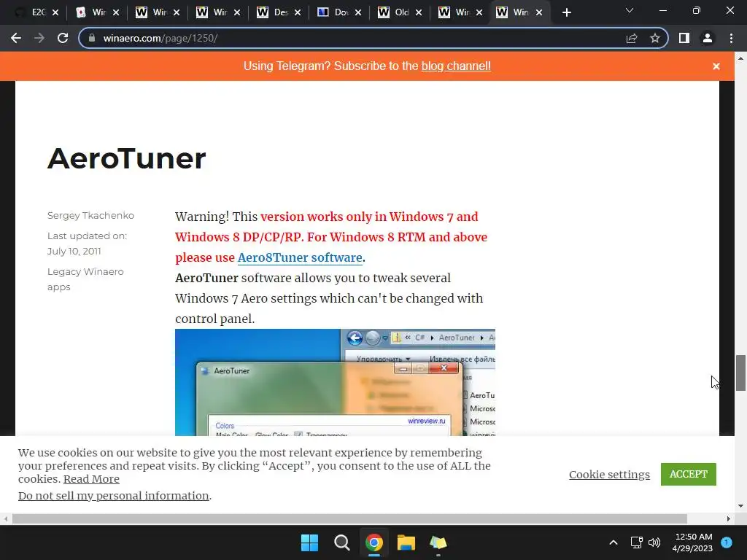Viewport: 747px width, 560px height.
Task: Open the Read More cookie link
Action: (x=91, y=479)
